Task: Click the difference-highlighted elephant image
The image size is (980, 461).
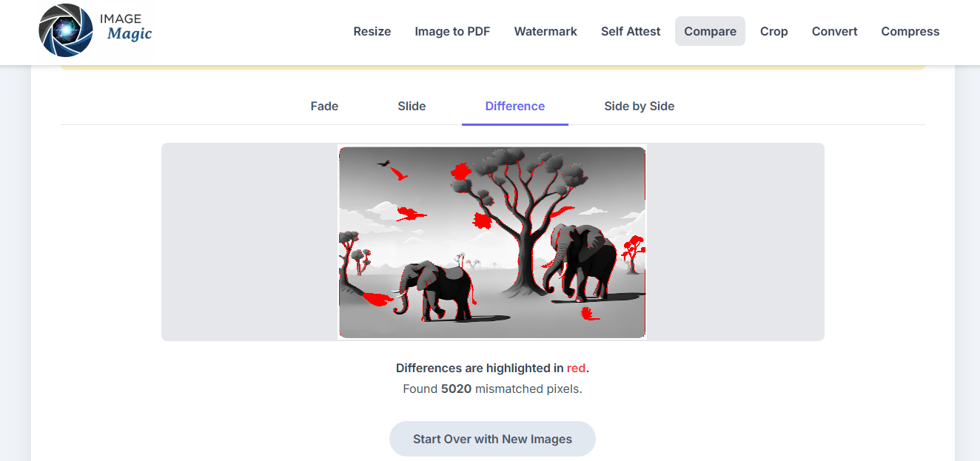Action: 492,242
